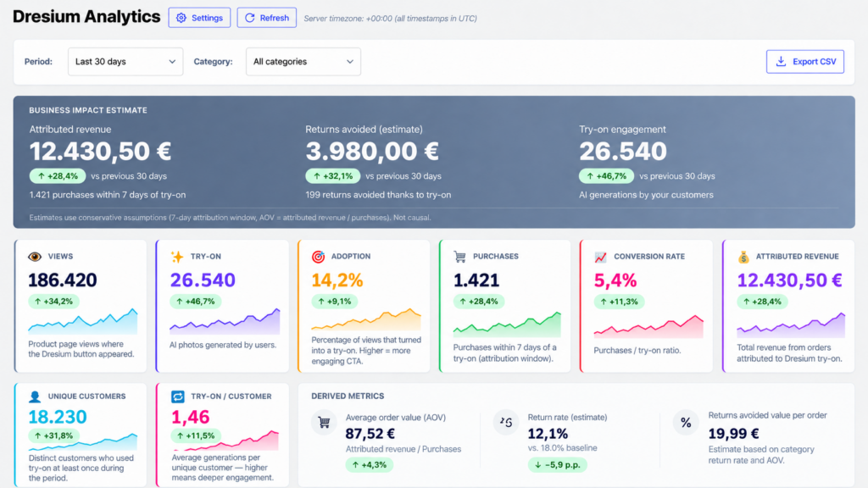The height and width of the screenshot is (488, 868).
Task: Click the 186.420 views value
Action: 63,280
